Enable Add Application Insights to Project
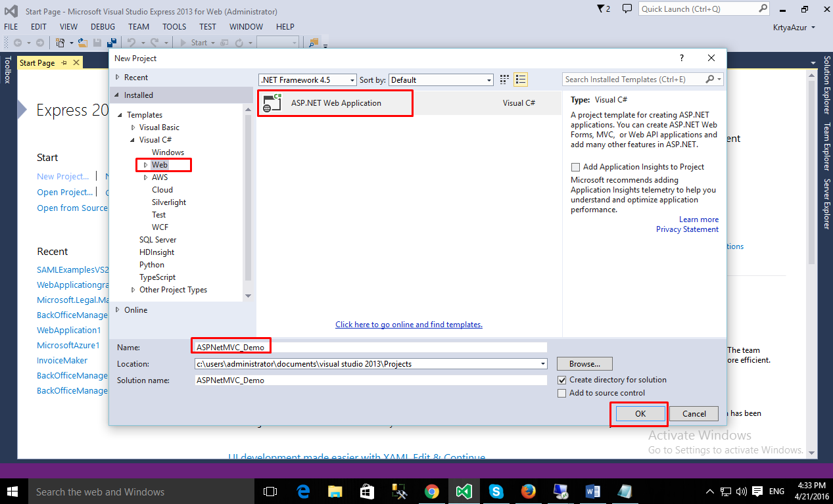The image size is (833, 504). (x=576, y=167)
